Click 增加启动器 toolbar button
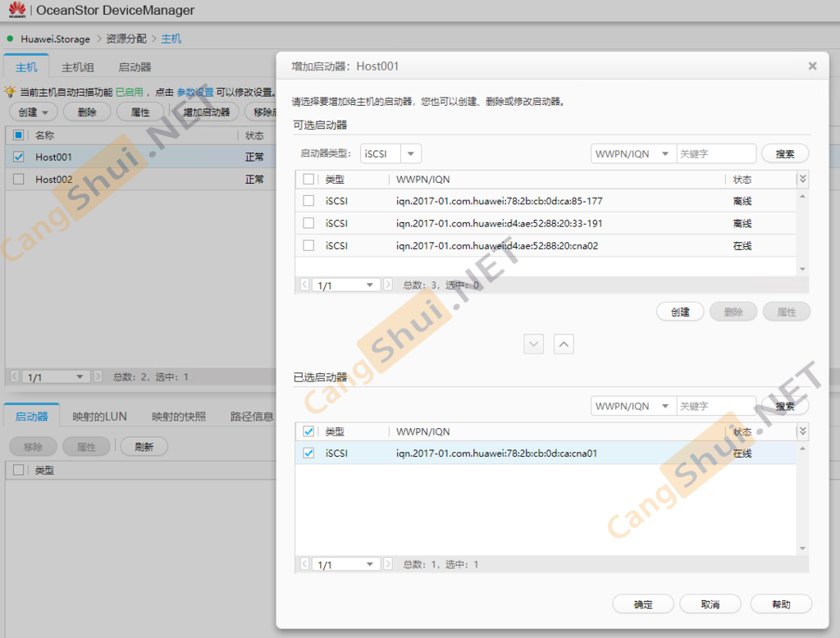The width and height of the screenshot is (840, 638). click(206, 112)
